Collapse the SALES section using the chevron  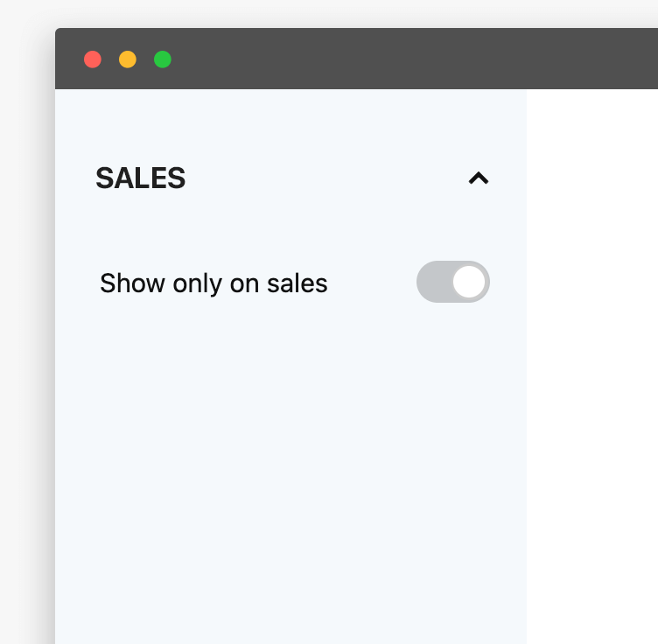pos(478,178)
